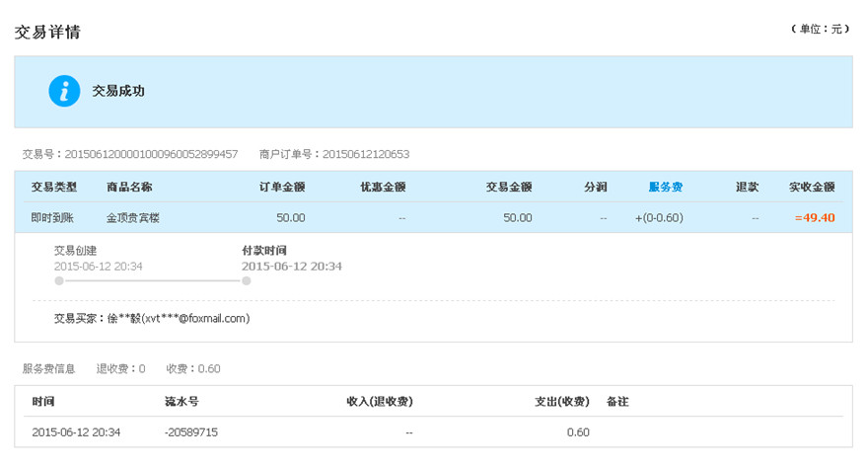Click the 退款 column header
868x467 pixels.
pos(747,188)
